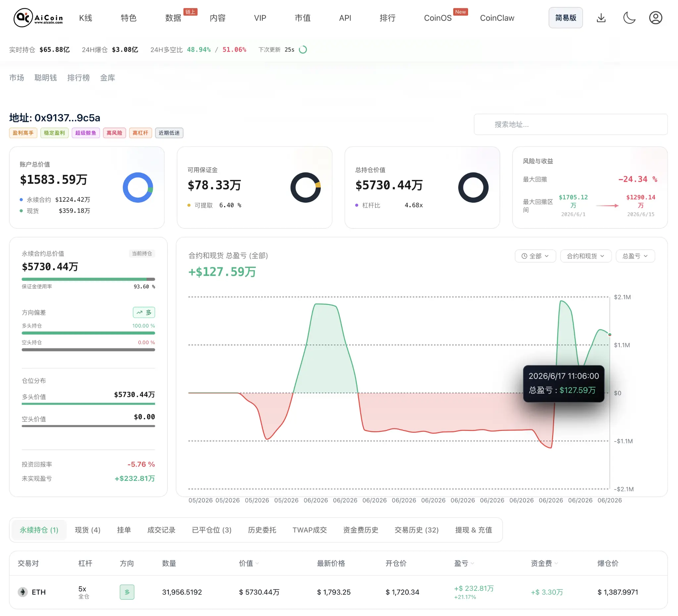
Task: Select the 交易历史 (32) tab
Action: coord(416,530)
